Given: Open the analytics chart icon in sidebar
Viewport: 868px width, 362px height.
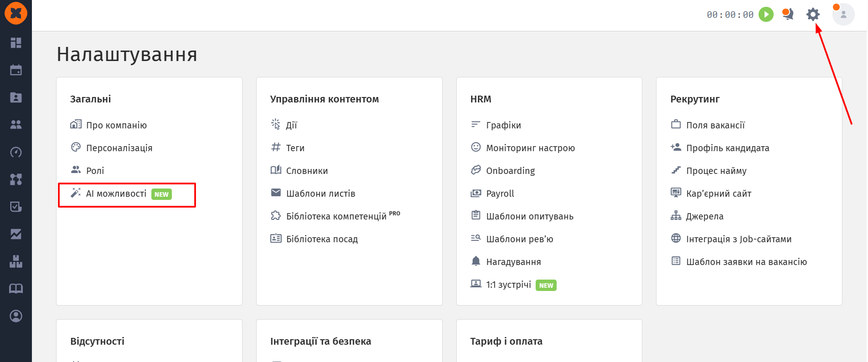Looking at the screenshot, I should click(16, 234).
